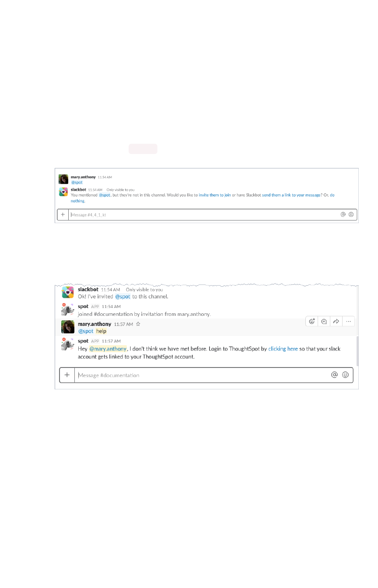Click the plus attach button in #documentation box

[67, 375]
